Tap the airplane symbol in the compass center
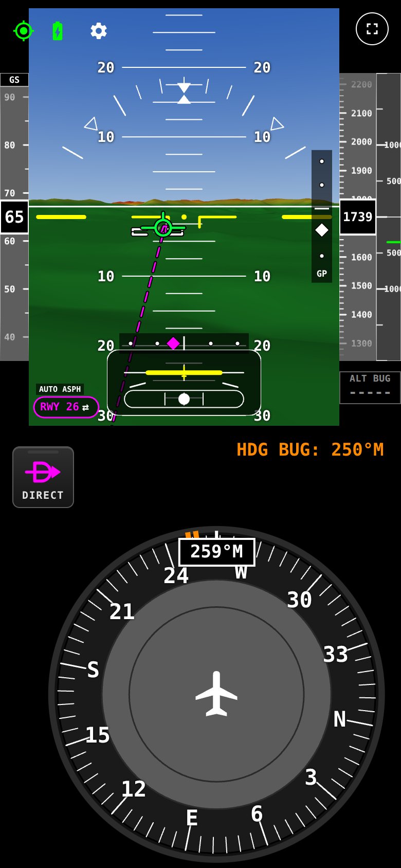The width and height of the screenshot is (401, 868). click(216, 694)
